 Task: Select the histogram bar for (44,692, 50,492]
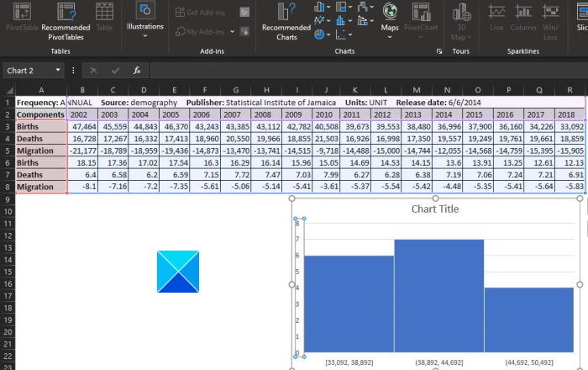point(529,320)
